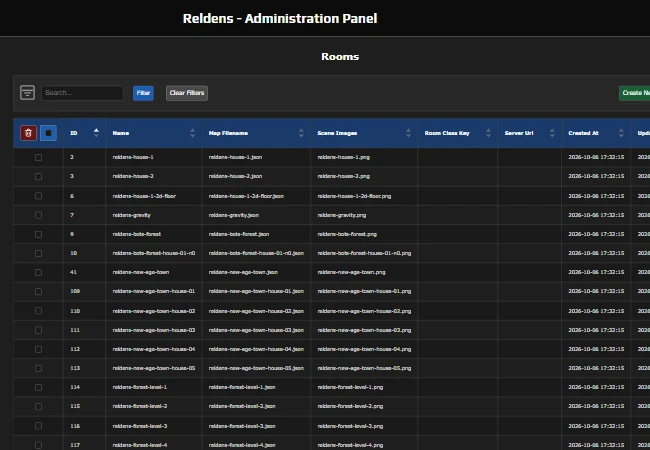Tick the reldens-forest-level-3 row checkbox
Screen dimensions: 650x450
coord(39,426)
